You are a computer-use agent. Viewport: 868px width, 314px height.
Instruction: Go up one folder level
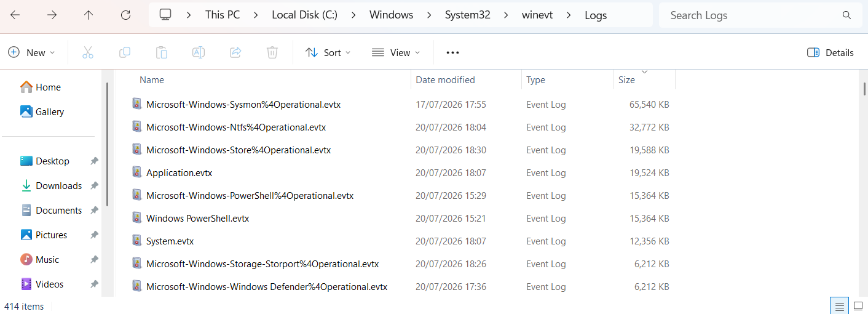click(x=89, y=15)
